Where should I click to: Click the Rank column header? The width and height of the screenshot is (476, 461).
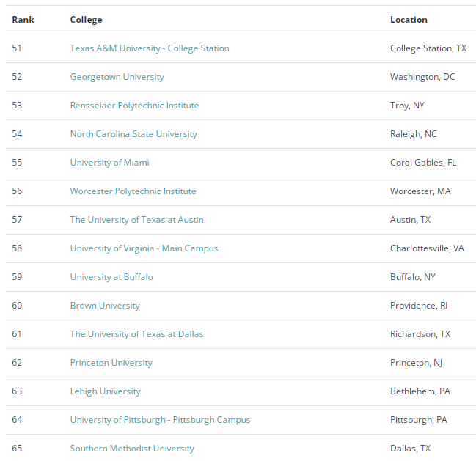[23, 20]
